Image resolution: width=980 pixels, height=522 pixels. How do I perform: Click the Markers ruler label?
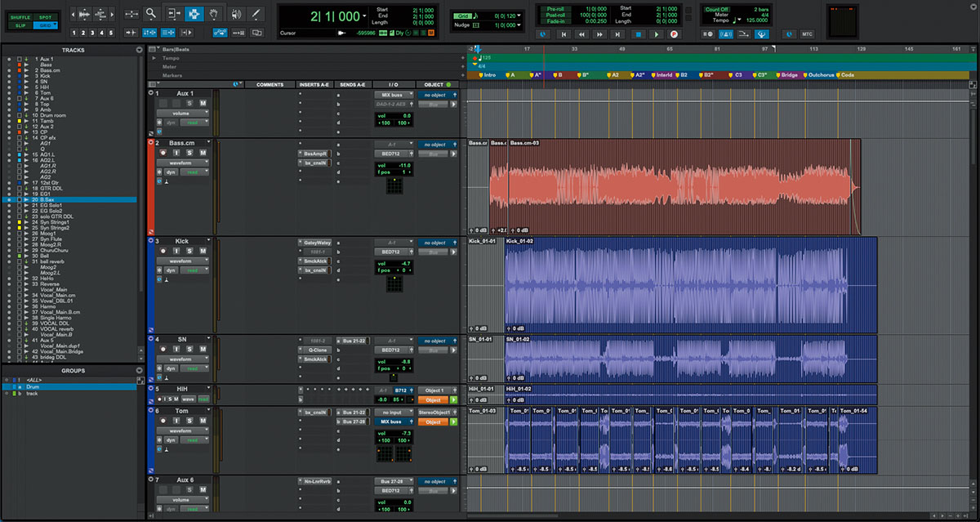[x=172, y=74]
